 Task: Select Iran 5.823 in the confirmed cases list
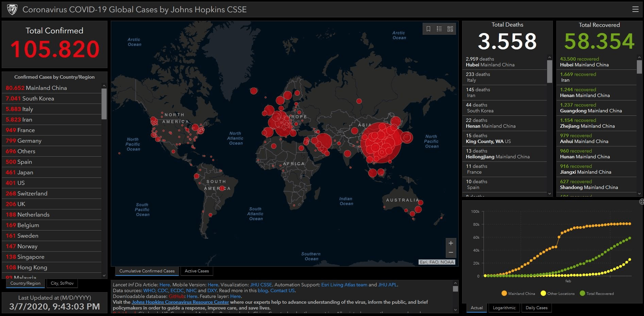[52, 120]
